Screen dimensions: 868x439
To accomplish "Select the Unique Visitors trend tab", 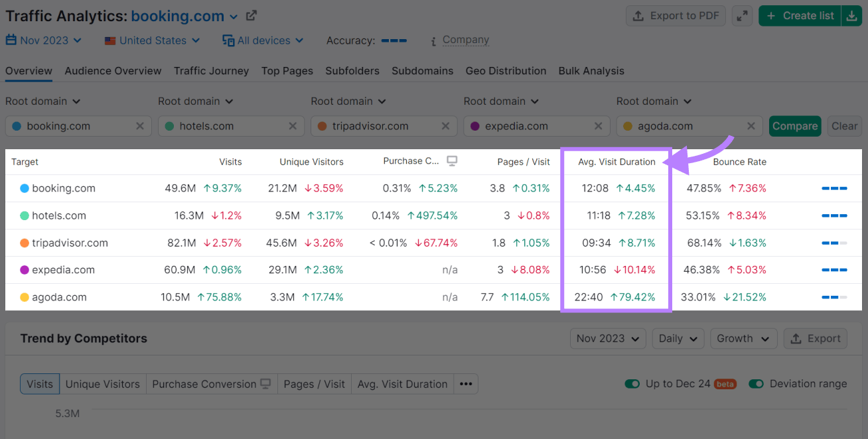I will click(102, 383).
